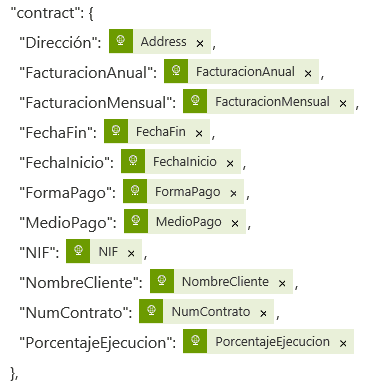Place cursor after "contract": { text
The width and height of the screenshot is (391, 386).
(x=95, y=13)
